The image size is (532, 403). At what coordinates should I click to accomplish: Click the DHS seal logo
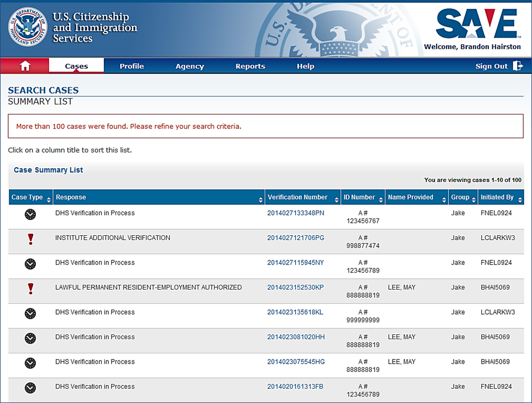(28, 27)
